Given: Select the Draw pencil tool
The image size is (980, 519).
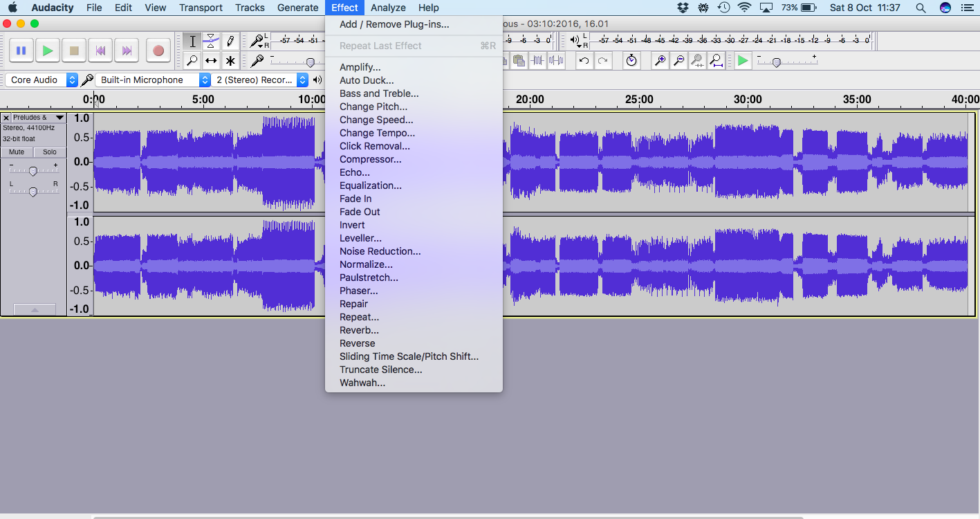Looking at the screenshot, I should pos(230,42).
